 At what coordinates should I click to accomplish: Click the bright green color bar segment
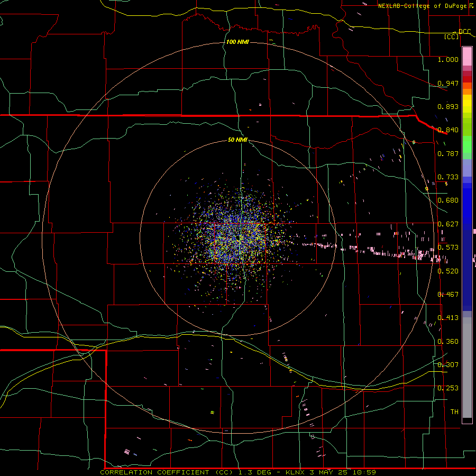pos(467,144)
